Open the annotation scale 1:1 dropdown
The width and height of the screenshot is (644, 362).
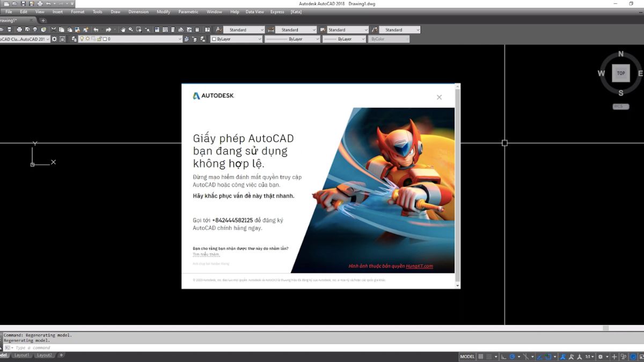(589, 357)
